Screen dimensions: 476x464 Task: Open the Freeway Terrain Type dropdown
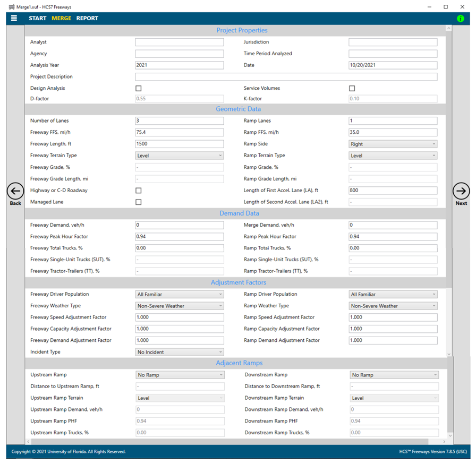[180, 156]
